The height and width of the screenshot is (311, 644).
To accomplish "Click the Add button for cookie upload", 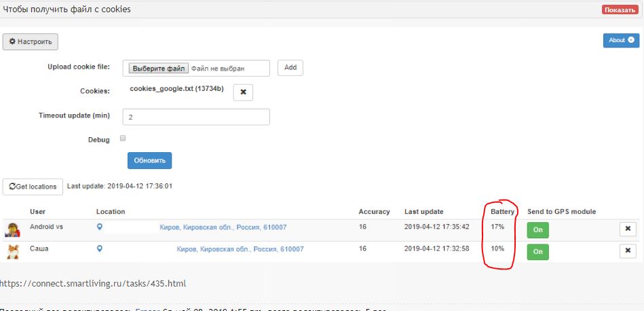I will pyautogui.click(x=290, y=68).
